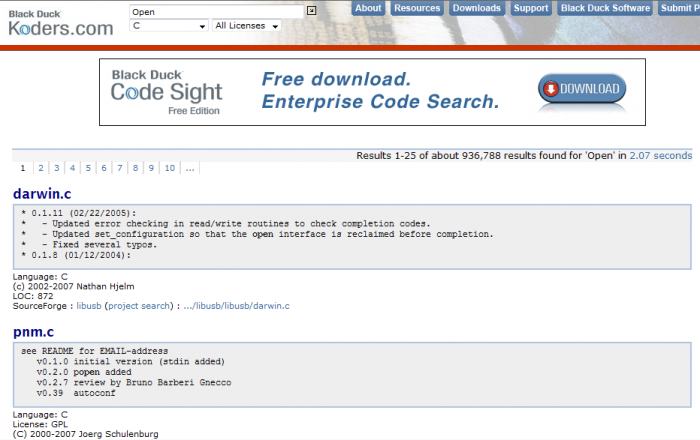This screenshot has width=700, height=440.
Task: Click the '...' more pages link
Action: [x=190, y=168]
